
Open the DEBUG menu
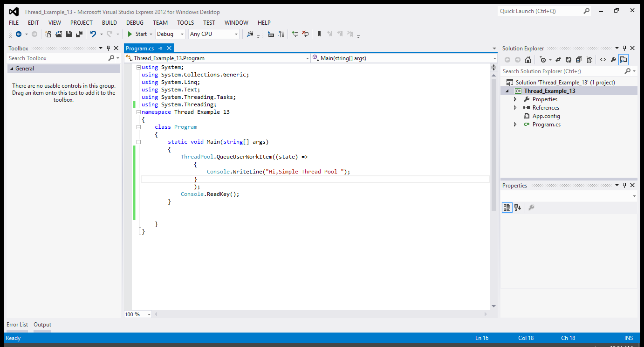[x=135, y=22]
